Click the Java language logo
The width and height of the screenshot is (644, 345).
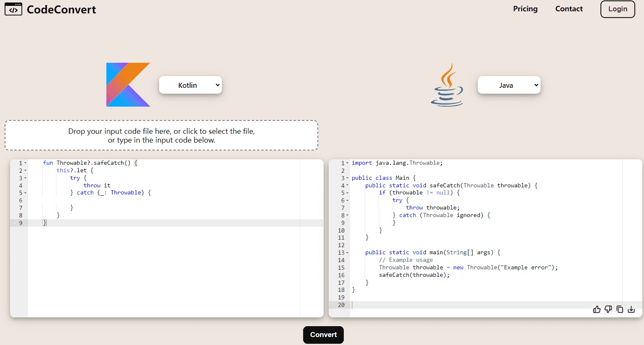click(447, 85)
